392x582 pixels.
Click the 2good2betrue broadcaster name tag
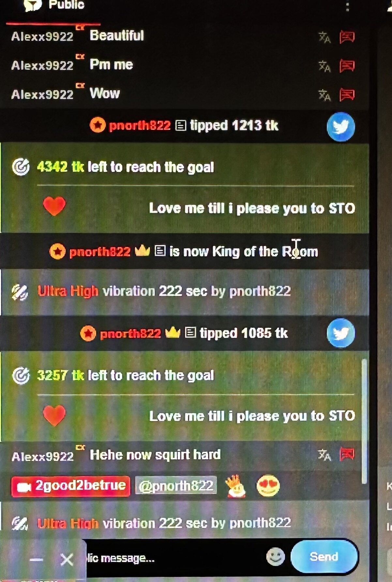[70, 486]
